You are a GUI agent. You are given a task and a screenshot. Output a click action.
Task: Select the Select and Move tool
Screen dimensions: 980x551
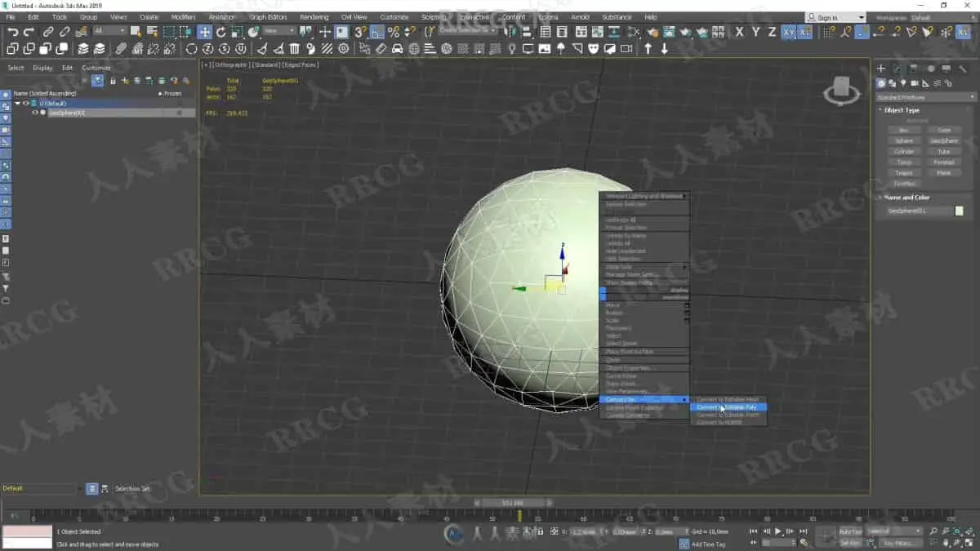click(x=204, y=32)
